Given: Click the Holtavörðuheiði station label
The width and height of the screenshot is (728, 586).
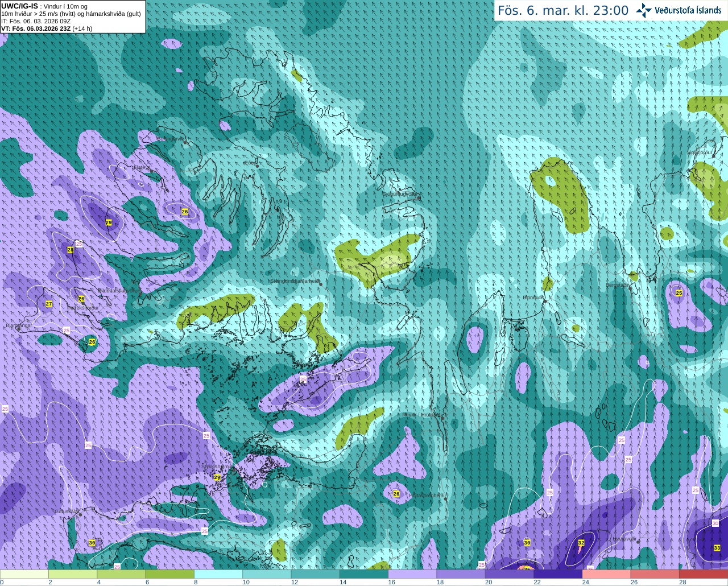Looking at the screenshot, I should pyautogui.click(x=427, y=496).
